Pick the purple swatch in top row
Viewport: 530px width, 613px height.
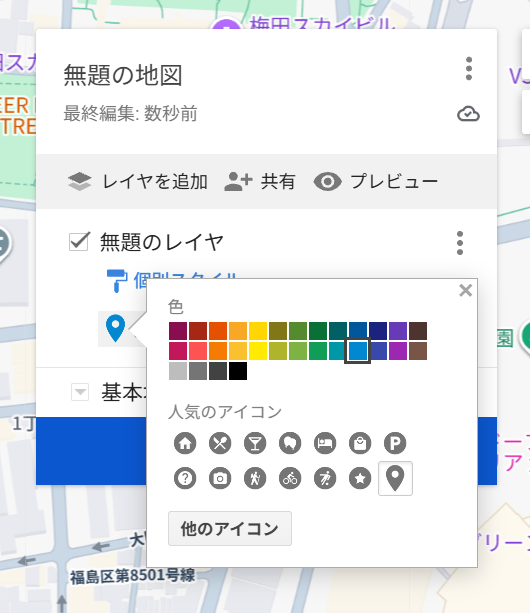[398, 331]
